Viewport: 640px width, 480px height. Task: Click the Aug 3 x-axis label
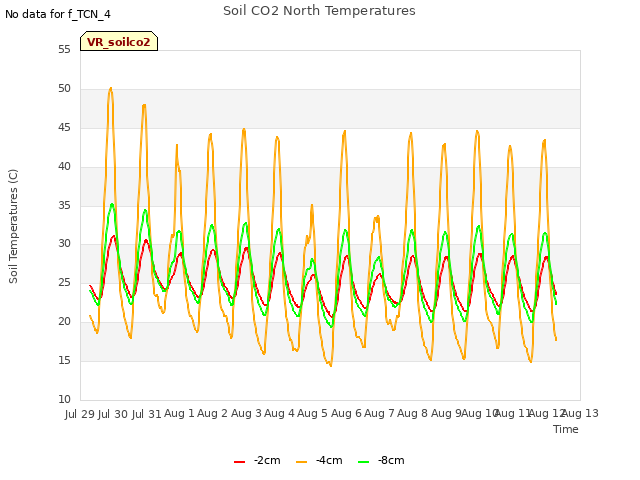tap(246, 413)
